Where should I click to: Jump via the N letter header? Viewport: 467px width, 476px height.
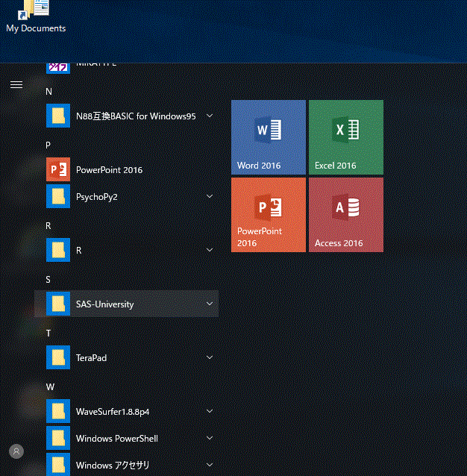(48, 92)
